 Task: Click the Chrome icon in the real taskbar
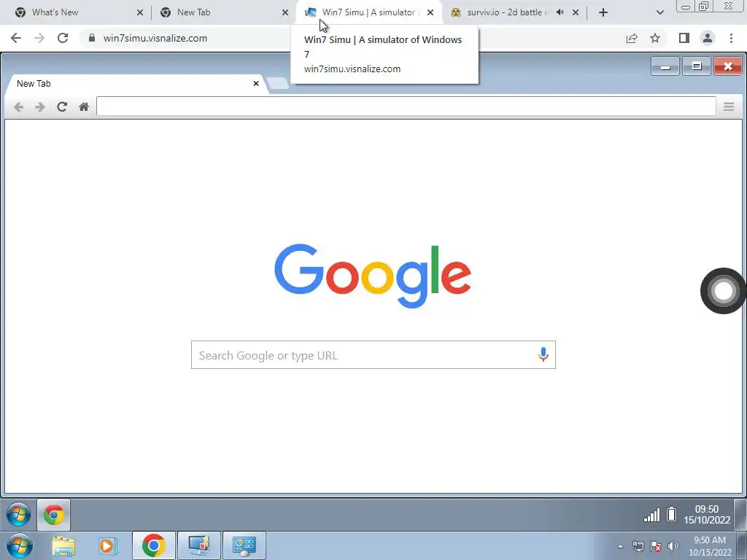[153, 545]
